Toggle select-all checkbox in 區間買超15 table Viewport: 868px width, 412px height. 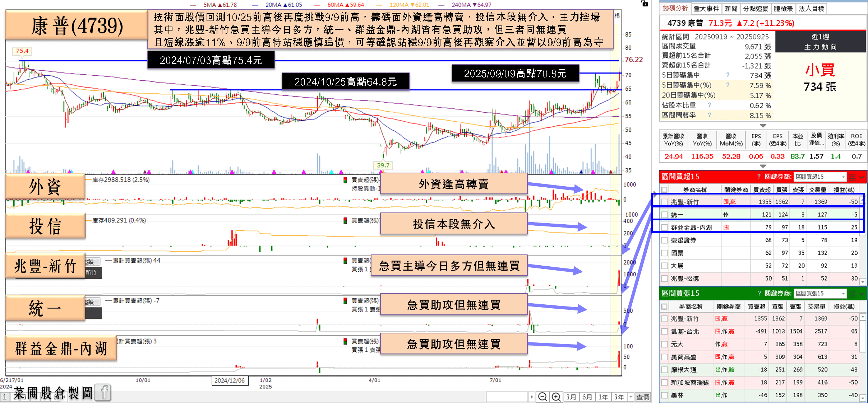(x=664, y=190)
